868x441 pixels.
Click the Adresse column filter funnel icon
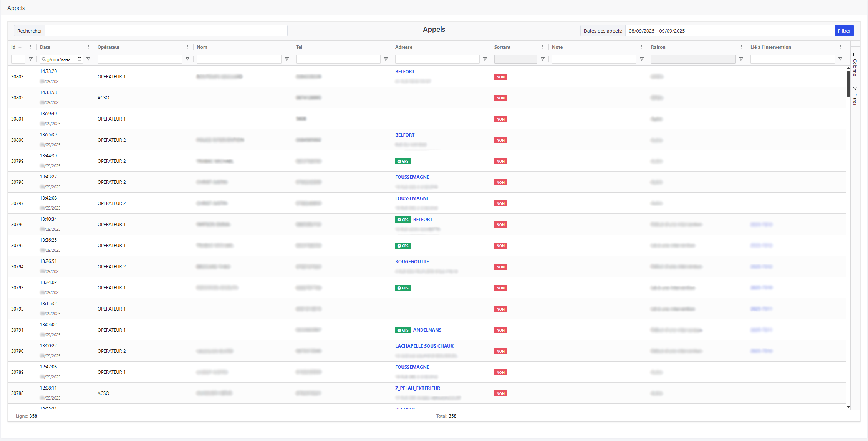485,59
